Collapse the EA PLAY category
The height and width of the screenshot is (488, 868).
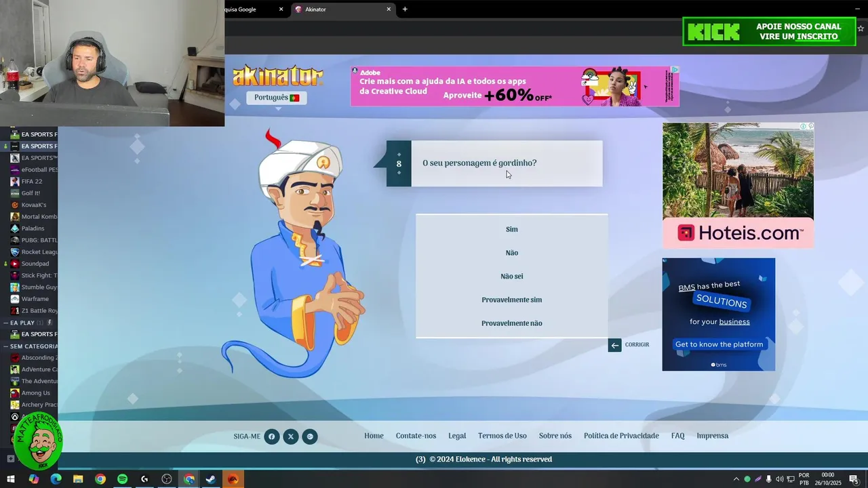point(6,323)
